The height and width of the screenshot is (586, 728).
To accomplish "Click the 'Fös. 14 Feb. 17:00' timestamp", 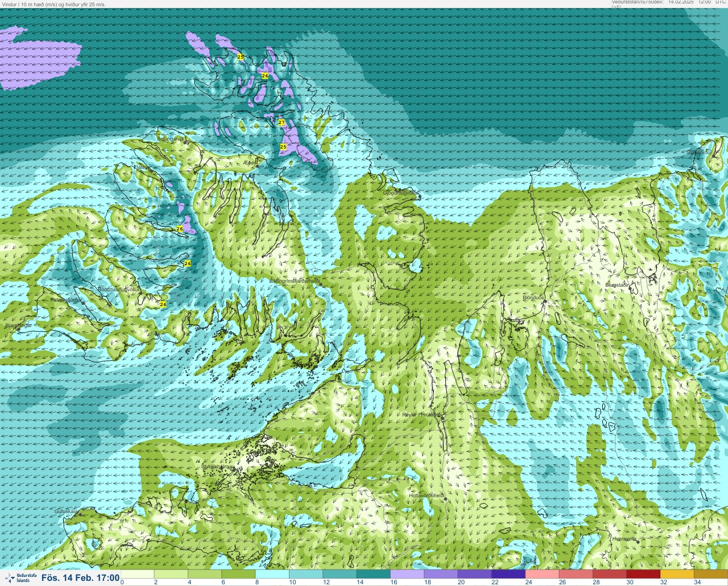I will [81, 578].
